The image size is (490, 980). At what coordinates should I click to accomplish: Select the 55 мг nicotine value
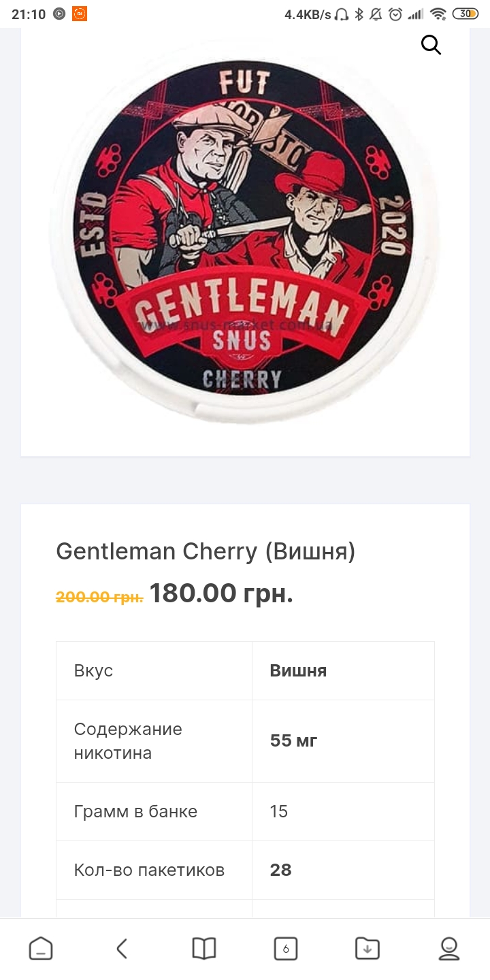click(294, 740)
